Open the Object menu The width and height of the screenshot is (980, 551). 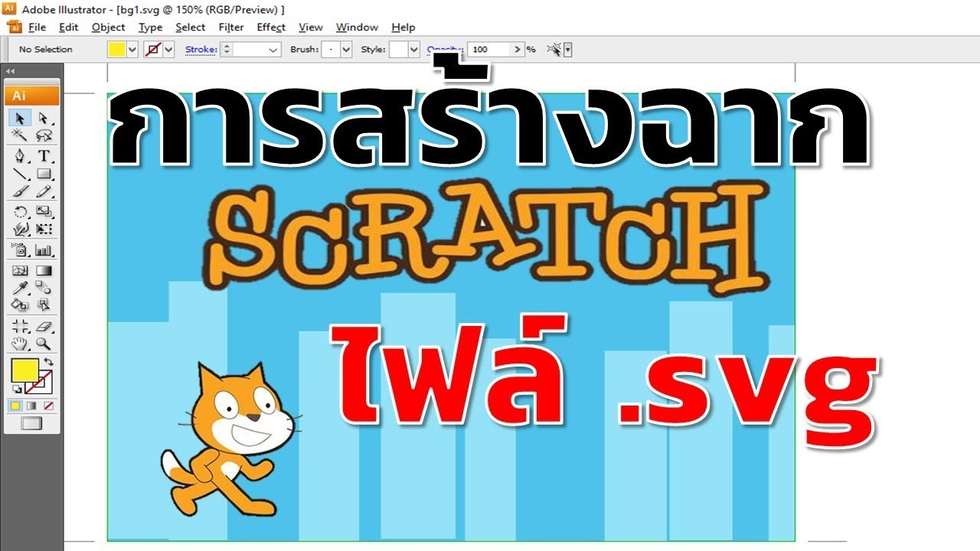pyautogui.click(x=108, y=27)
